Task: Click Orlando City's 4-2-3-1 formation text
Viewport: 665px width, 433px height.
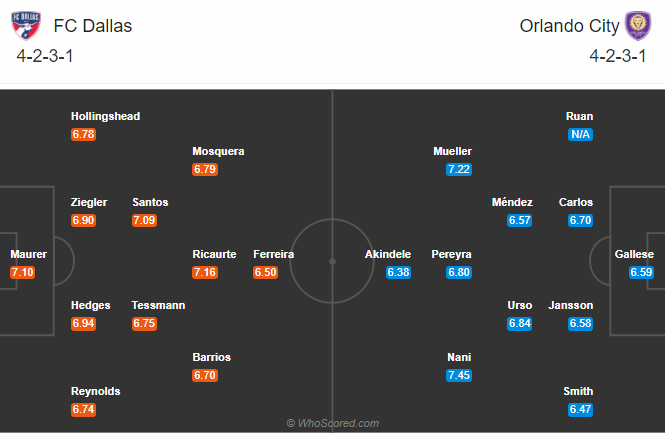Action: (x=618, y=56)
